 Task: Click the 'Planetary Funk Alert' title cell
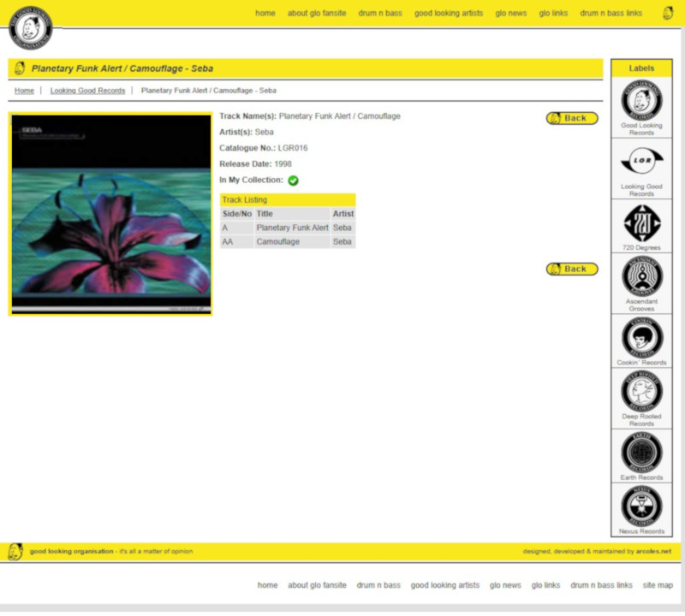tap(292, 228)
